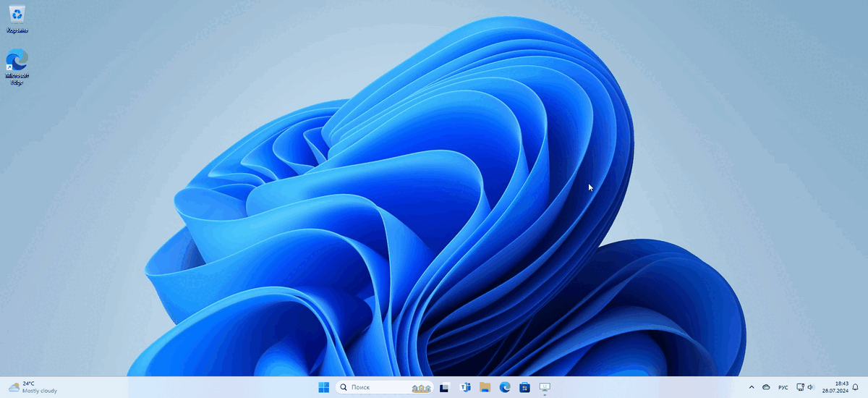Open network status tray icon
This screenshot has width=868, height=398.
point(801,387)
